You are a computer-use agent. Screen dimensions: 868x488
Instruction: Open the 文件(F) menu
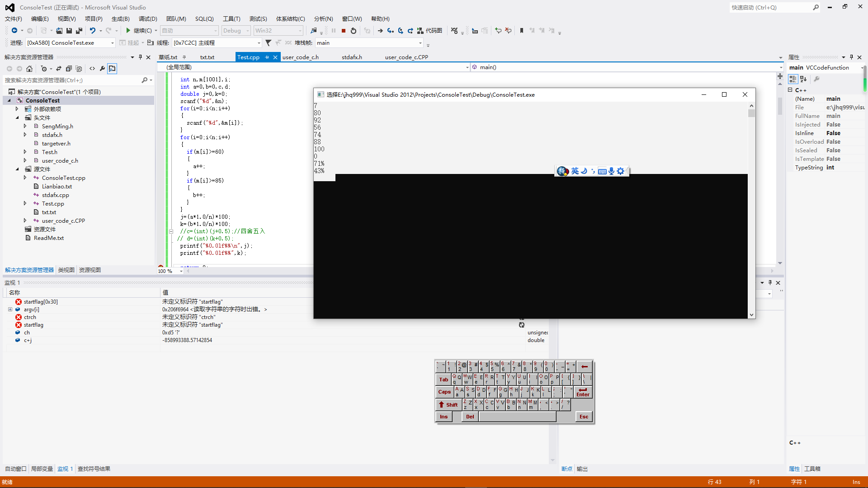[13, 19]
